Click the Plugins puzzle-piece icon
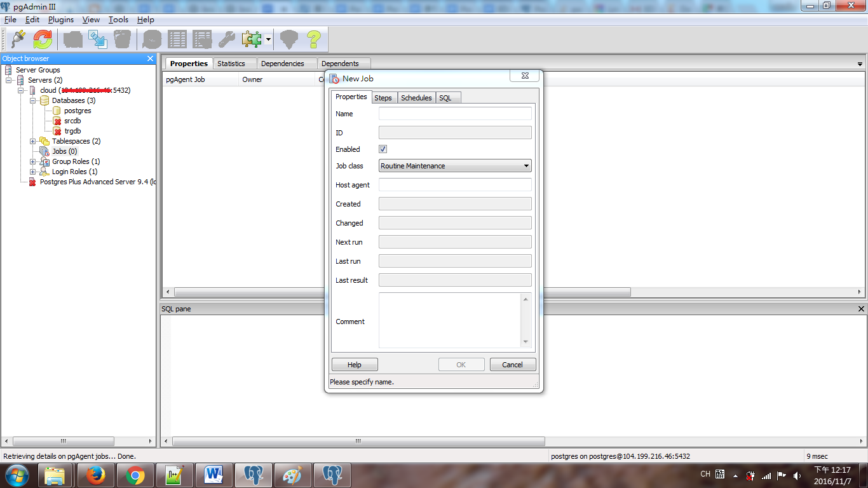This screenshot has height=488, width=868. [252, 39]
